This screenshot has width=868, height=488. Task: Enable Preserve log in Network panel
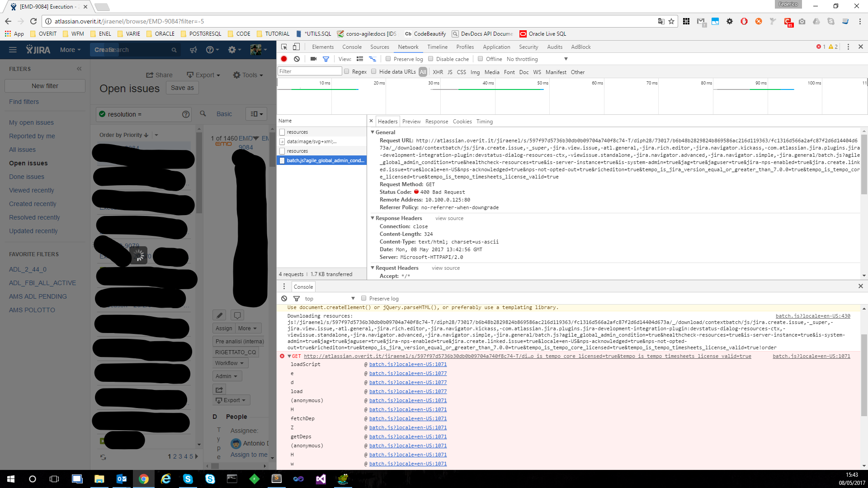388,59
